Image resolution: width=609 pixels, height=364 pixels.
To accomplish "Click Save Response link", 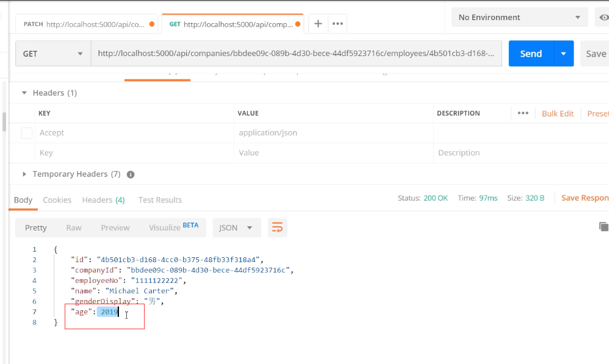I will coord(585,198).
